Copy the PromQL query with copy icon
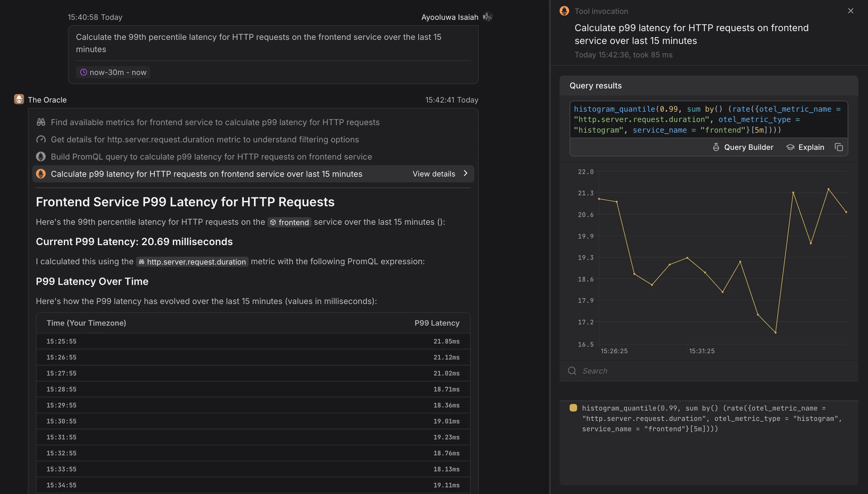The width and height of the screenshot is (868, 494). pyautogui.click(x=839, y=147)
